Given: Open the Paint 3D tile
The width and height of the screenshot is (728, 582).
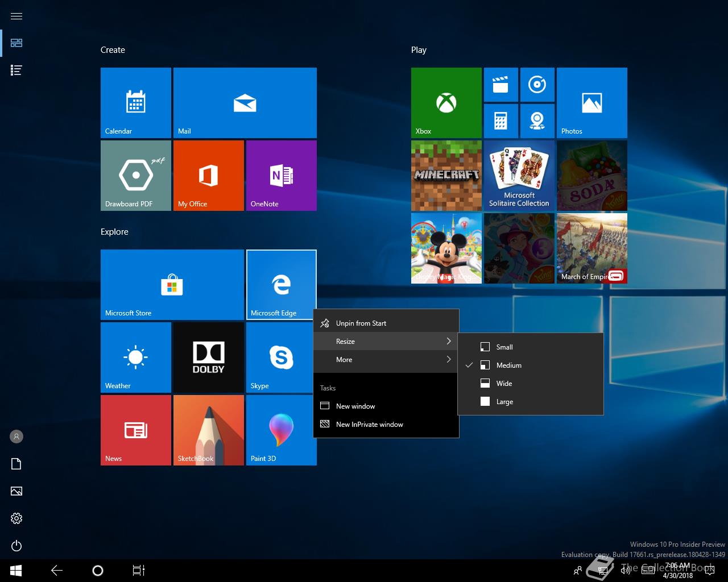Looking at the screenshot, I should click(282, 430).
